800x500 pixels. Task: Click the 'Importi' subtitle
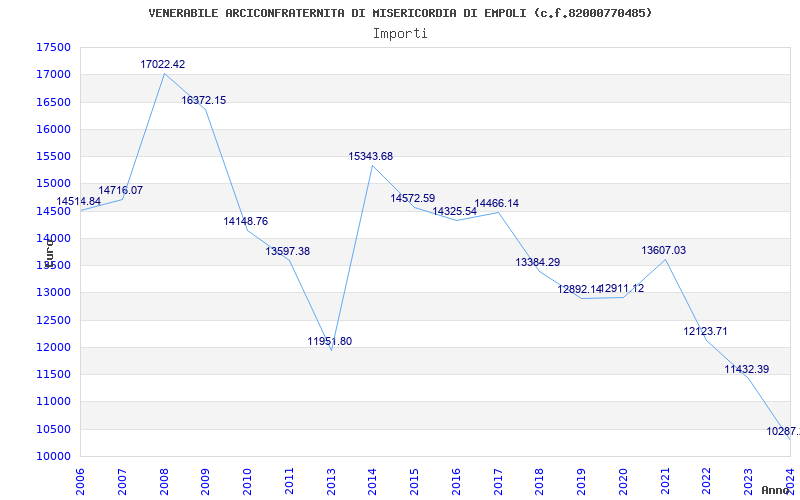[x=400, y=34]
